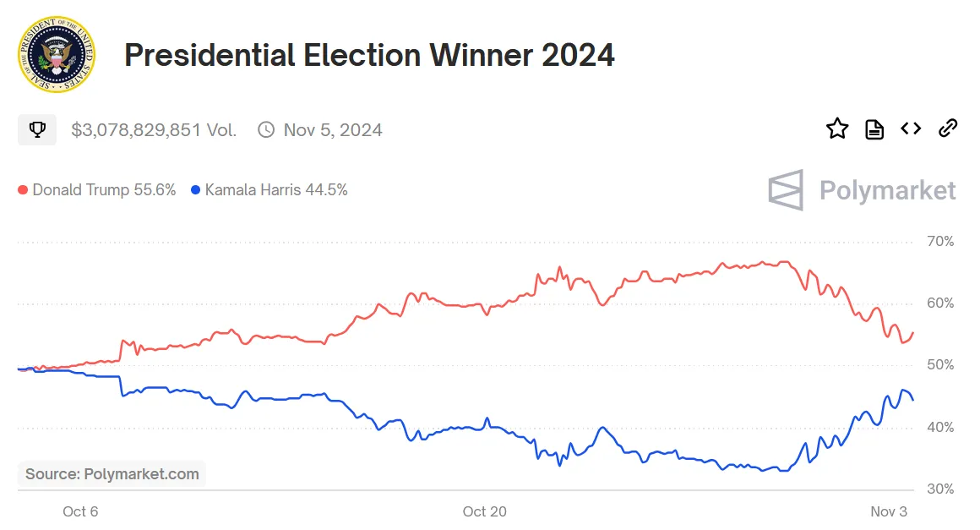Click the embed code icon
The width and height of the screenshot is (980, 530).
point(911,128)
